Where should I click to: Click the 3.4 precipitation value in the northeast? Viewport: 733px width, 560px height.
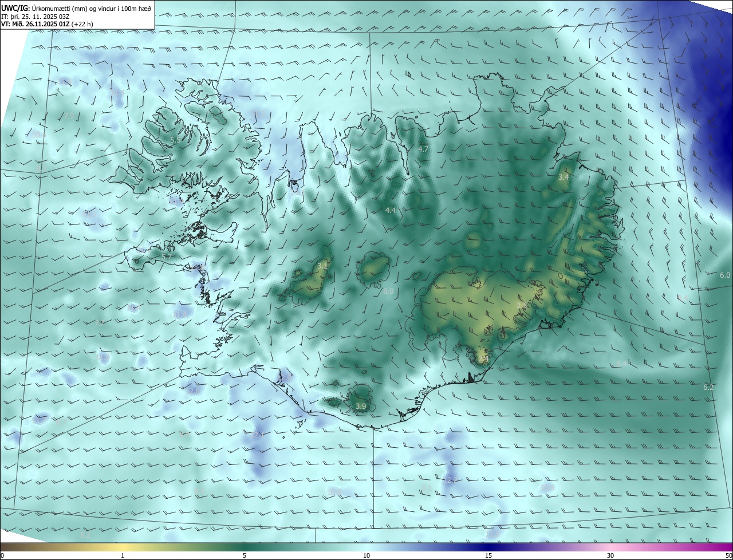point(563,178)
